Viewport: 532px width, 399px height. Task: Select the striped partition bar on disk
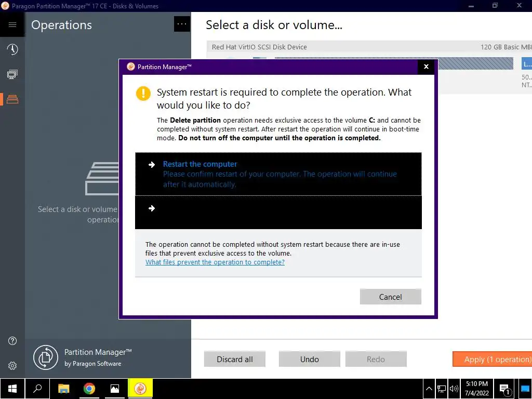476,64
